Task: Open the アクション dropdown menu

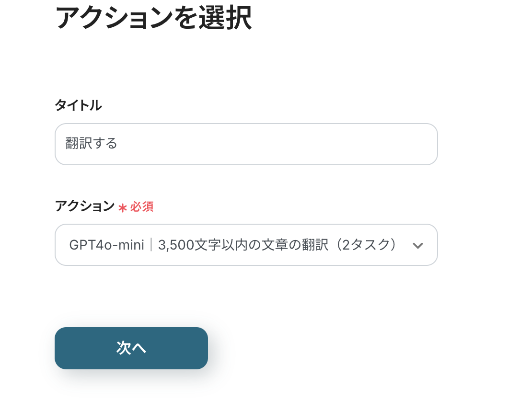Action: coord(246,245)
